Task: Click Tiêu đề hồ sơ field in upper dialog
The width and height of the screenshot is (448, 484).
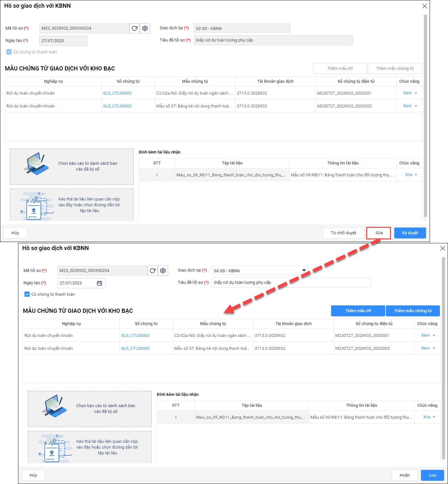Action: 273,40
